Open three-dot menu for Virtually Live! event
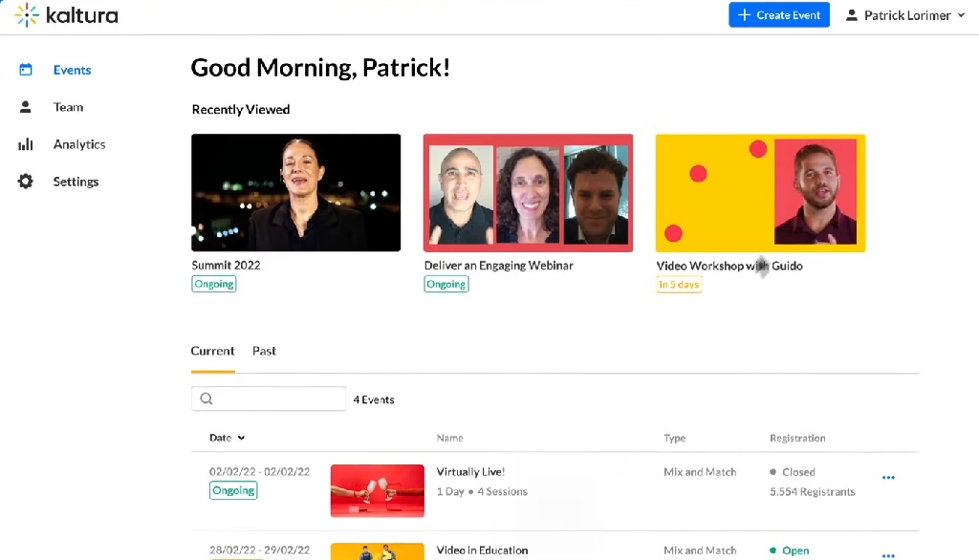Screen dimensions: 979x560 [888, 478]
